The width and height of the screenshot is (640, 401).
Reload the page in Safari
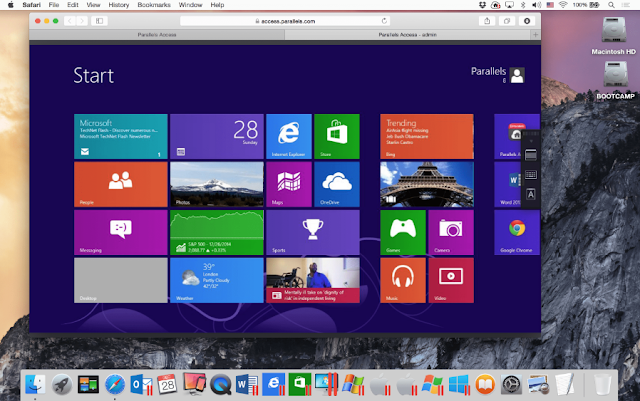384,21
